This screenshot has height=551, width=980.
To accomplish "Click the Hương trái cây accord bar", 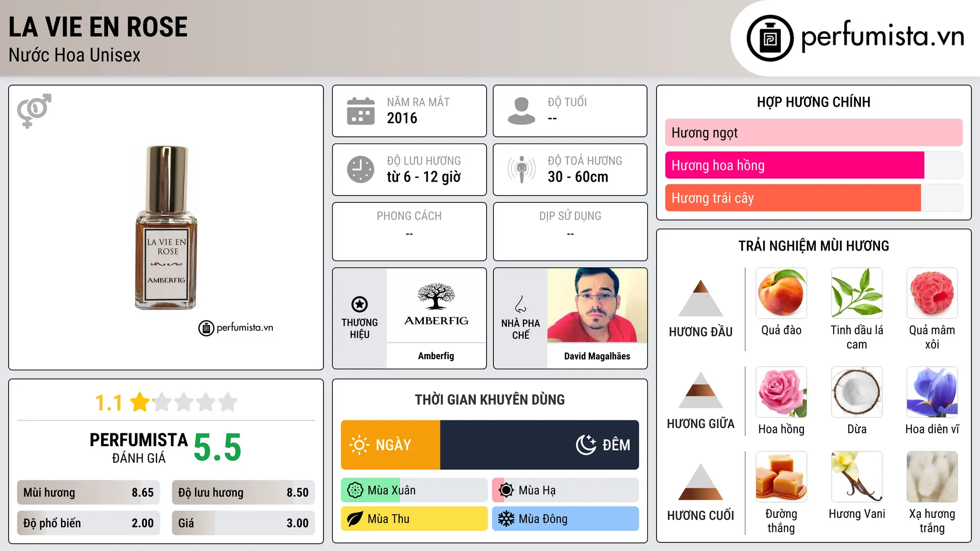I will [x=813, y=198].
